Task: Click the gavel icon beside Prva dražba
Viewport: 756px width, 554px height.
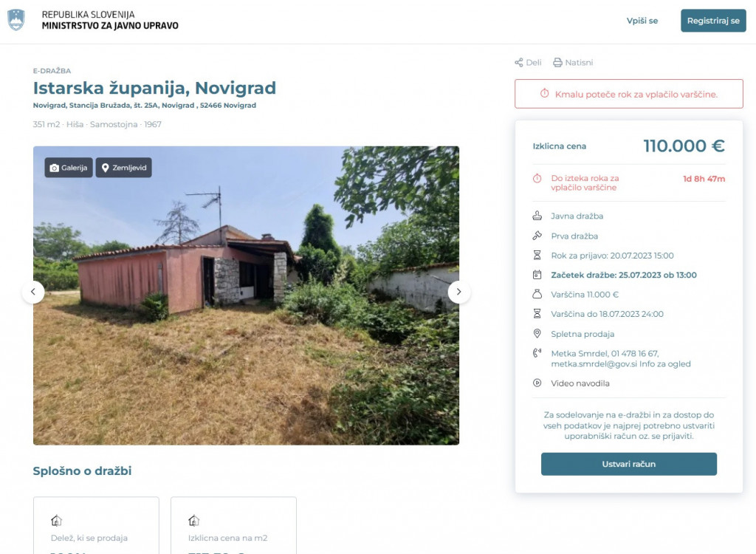Action: coord(537,236)
